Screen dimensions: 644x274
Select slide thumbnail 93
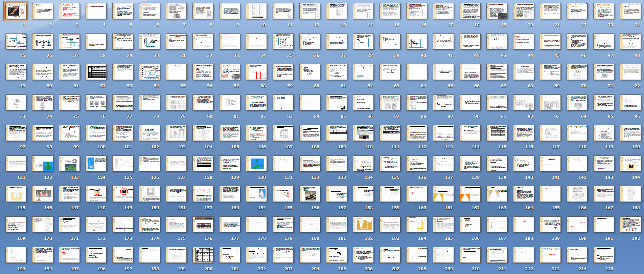coord(550,103)
